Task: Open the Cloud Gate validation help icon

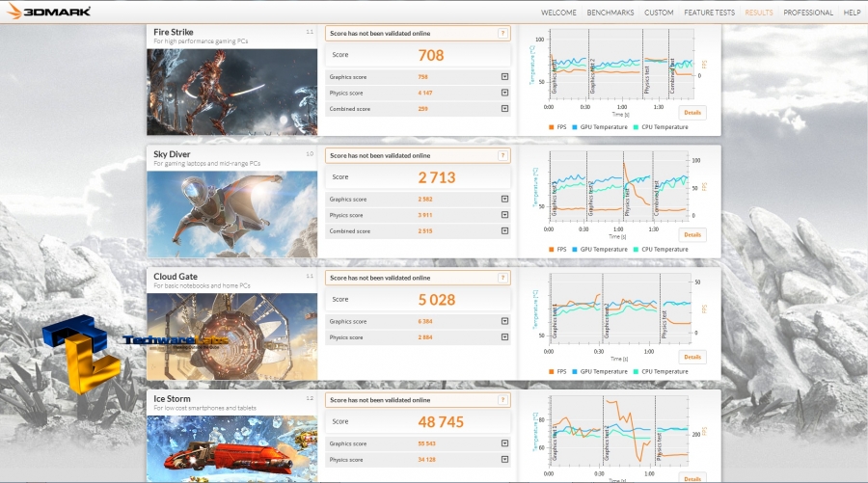Action: coord(502,278)
